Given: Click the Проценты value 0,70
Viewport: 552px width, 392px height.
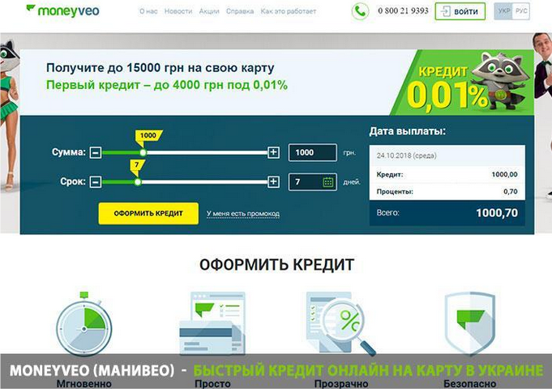Looking at the screenshot, I should [511, 192].
